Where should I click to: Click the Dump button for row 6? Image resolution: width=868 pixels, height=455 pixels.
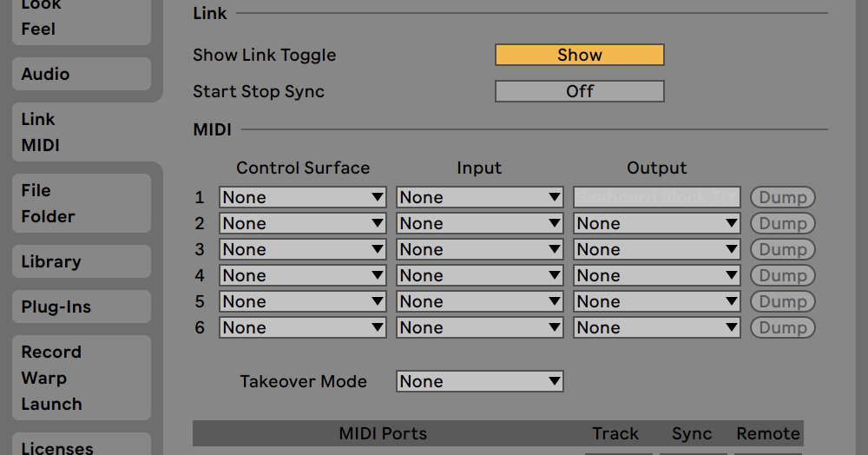click(783, 327)
